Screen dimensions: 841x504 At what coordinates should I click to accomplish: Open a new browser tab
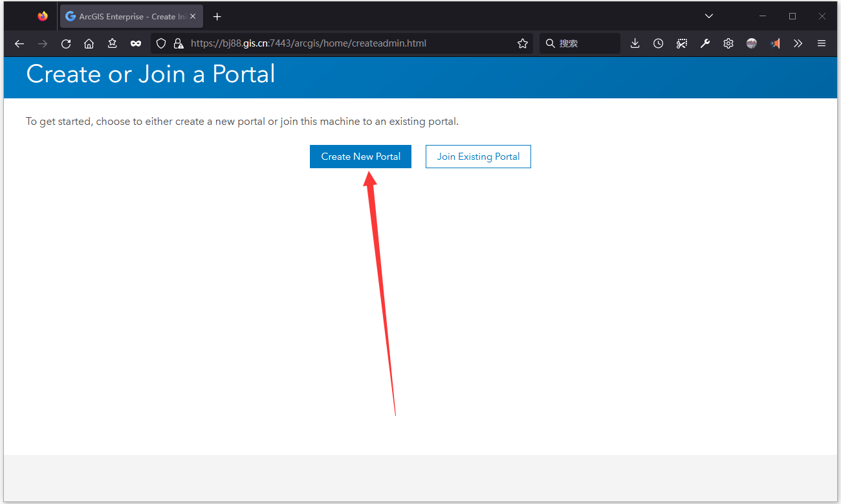click(217, 17)
